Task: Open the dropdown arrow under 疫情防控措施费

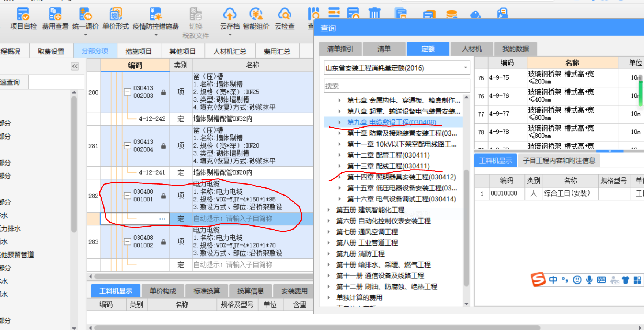Action: click(156, 35)
